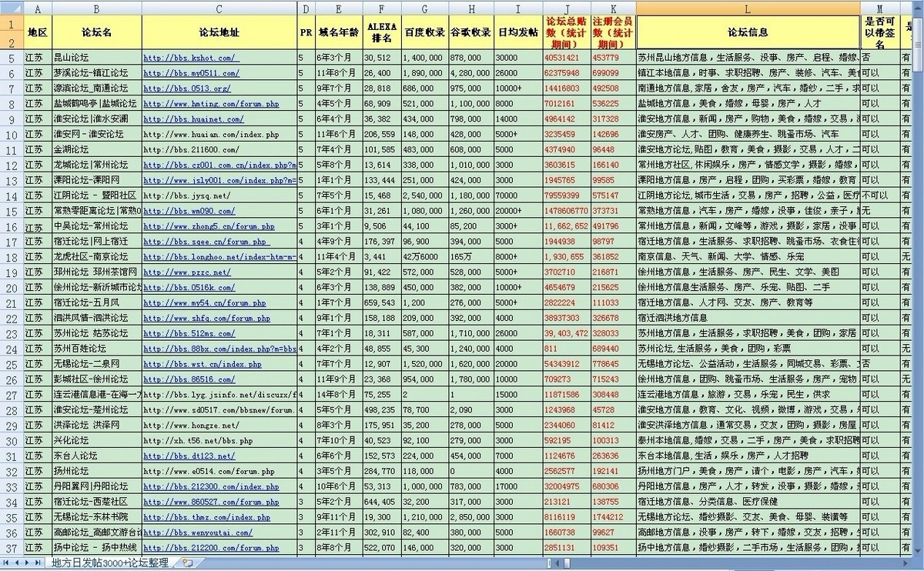Select header cell 注册会员数
Viewport: 924px width, 571px height.
(614, 33)
